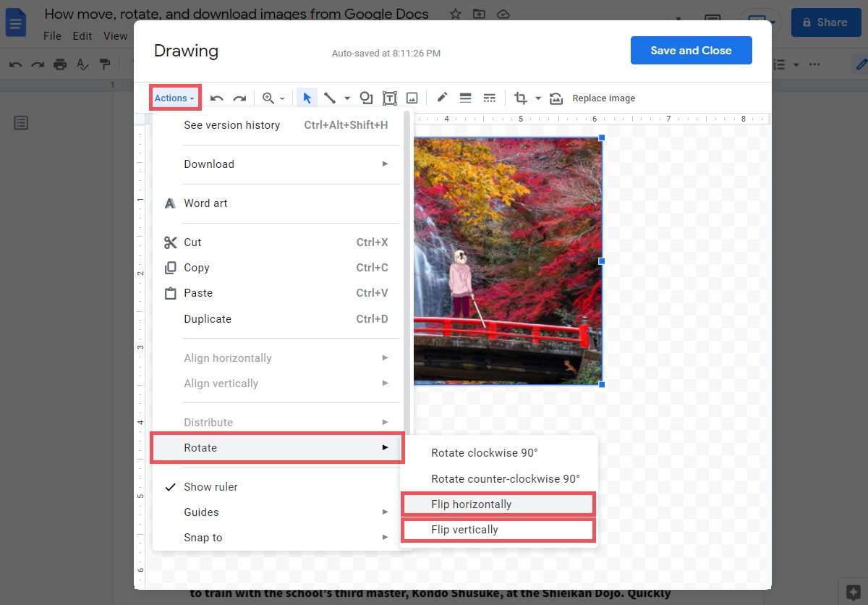The height and width of the screenshot is (605, 868).
Task: Change the Border dash style
Action: (490, 97)
